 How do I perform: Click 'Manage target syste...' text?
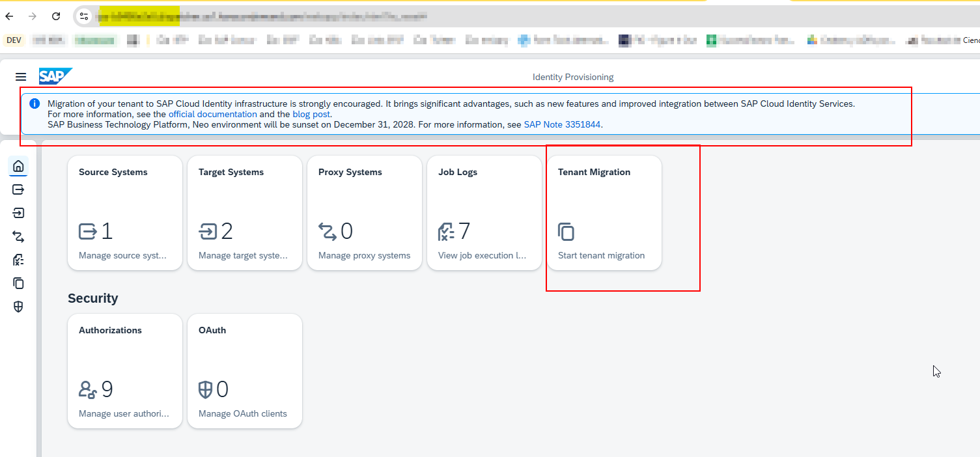click(x=243, y=255)
